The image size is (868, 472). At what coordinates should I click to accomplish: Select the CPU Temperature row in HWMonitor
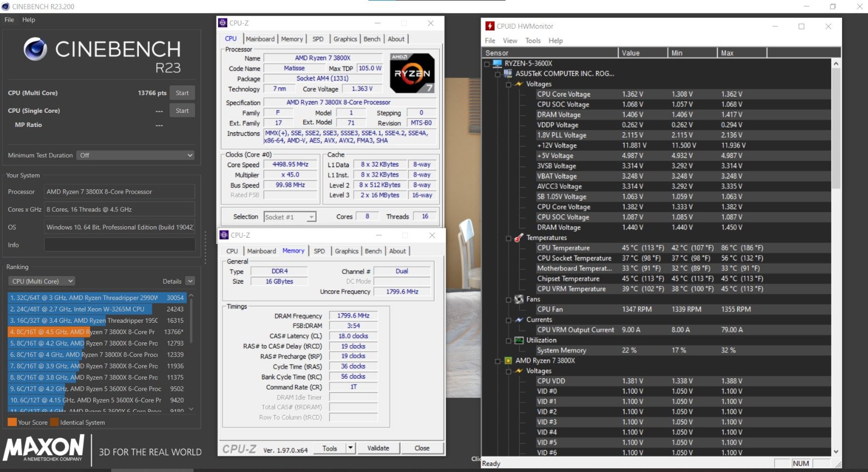pyautogui.click(x=684, y=248)
